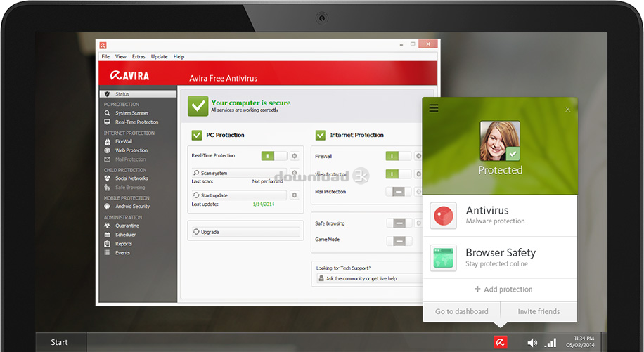644x352 pixels.
Task: Open the Extras menu
Action: tap(139, 56)
